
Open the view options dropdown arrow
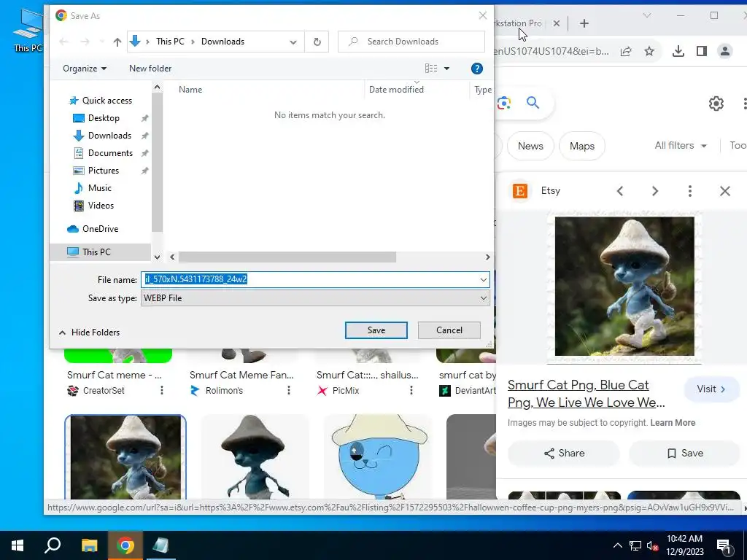pos(447,69)
